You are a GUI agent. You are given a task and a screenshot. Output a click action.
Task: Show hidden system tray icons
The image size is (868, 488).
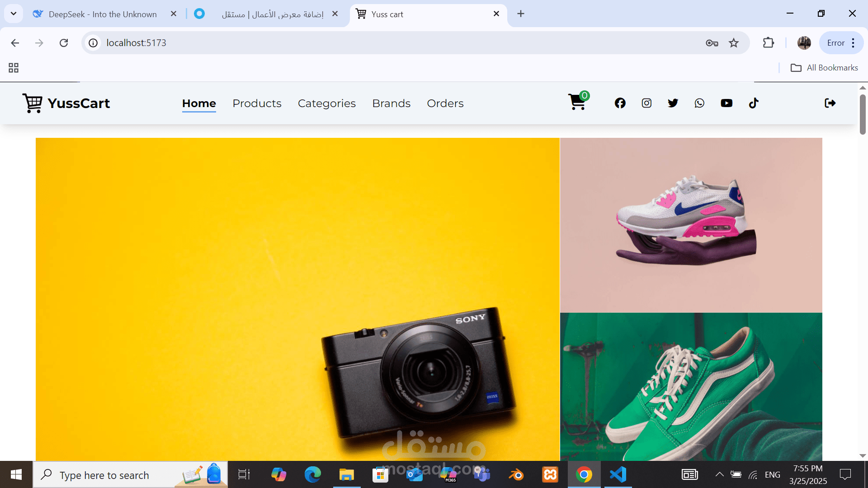click(720, 474)
